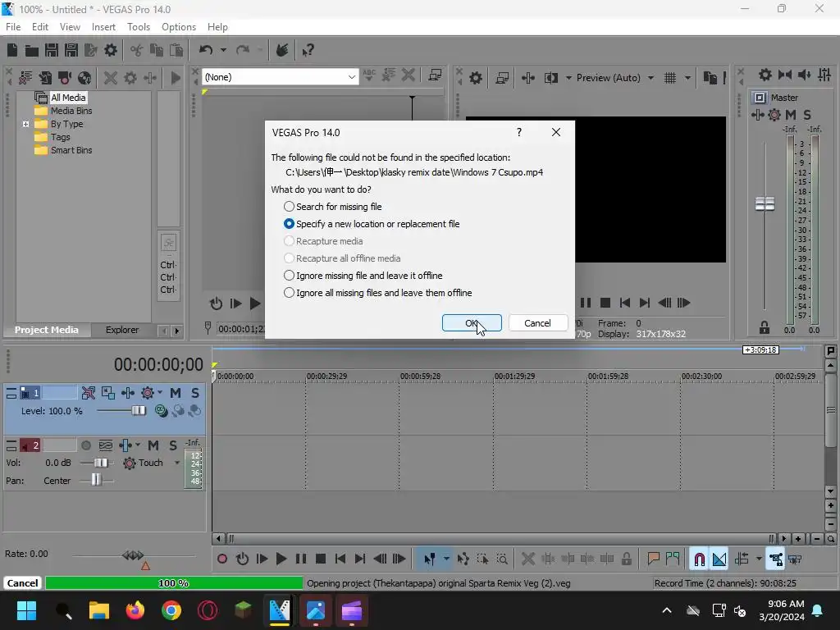Click the Undo arrow icon

tap(206, 50)
